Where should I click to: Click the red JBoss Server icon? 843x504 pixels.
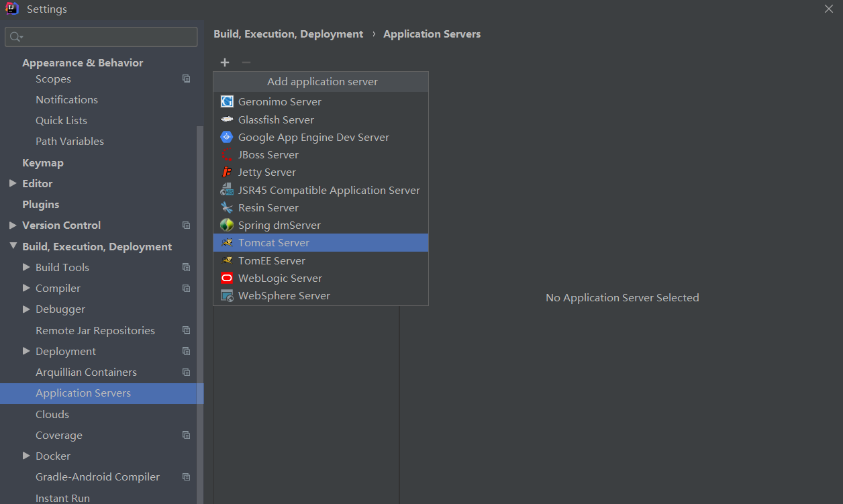pyautogui.click(x=227, y=154)
